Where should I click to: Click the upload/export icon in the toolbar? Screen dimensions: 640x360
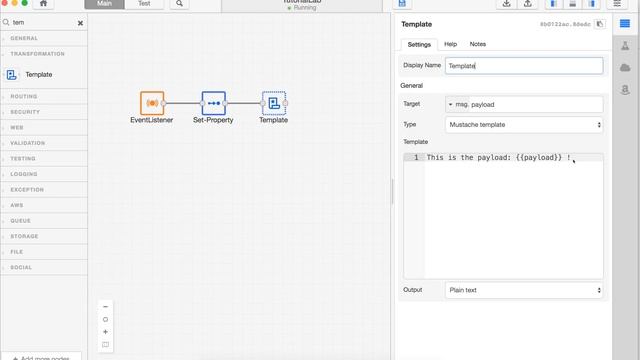(x=528, y=4)
